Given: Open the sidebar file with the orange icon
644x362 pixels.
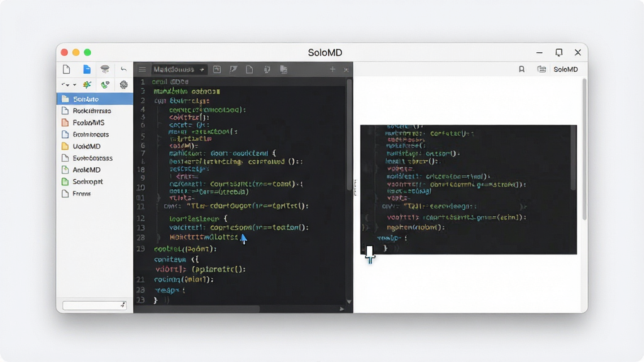Looking at the screenshot, I should (x=95, y=123).
